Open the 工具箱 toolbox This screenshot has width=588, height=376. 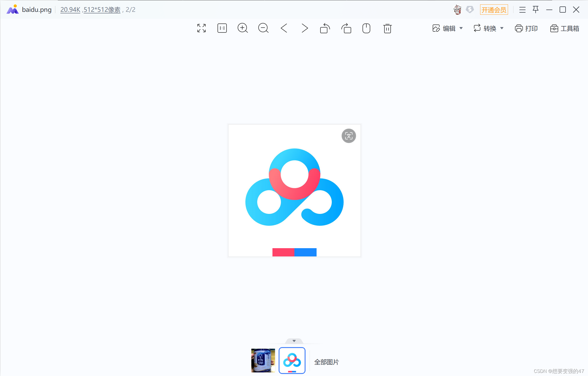[x=565, y=28]
